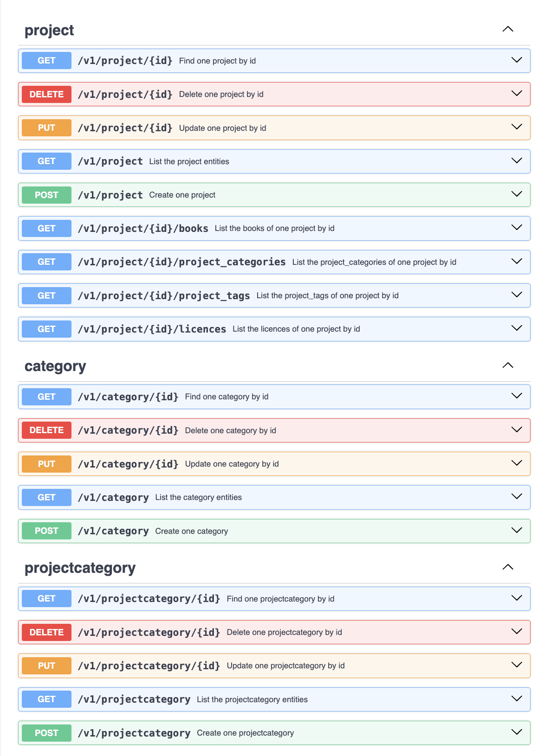The height and width of the screenshot is (756, 544).
Task: Expand arrow for List the category entities
Action: (517, 497)
